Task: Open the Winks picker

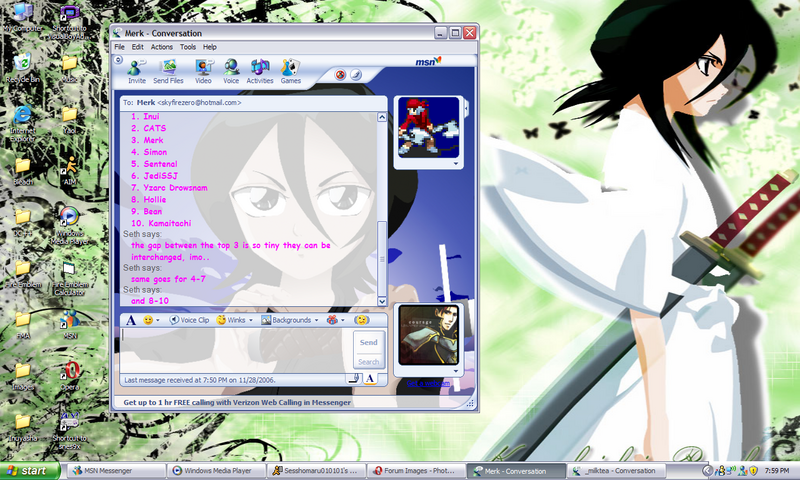Action: coord(231,320)
